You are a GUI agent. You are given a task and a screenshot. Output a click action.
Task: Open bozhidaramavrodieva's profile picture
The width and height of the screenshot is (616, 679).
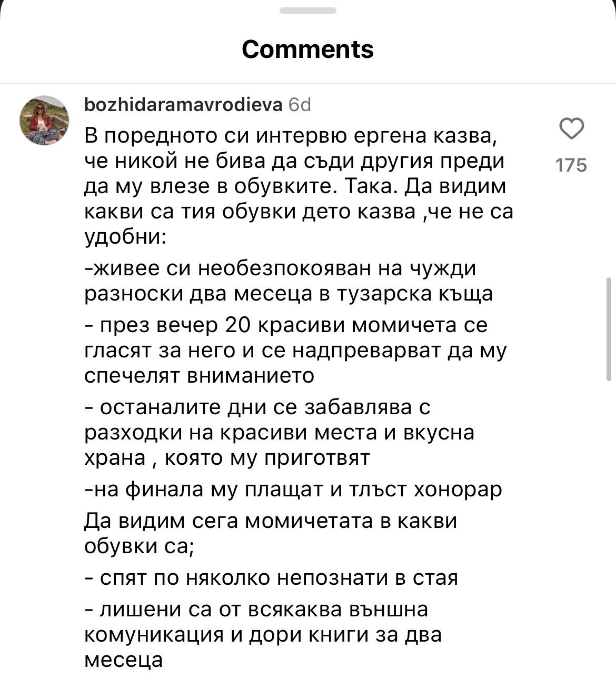coord(44,121)
